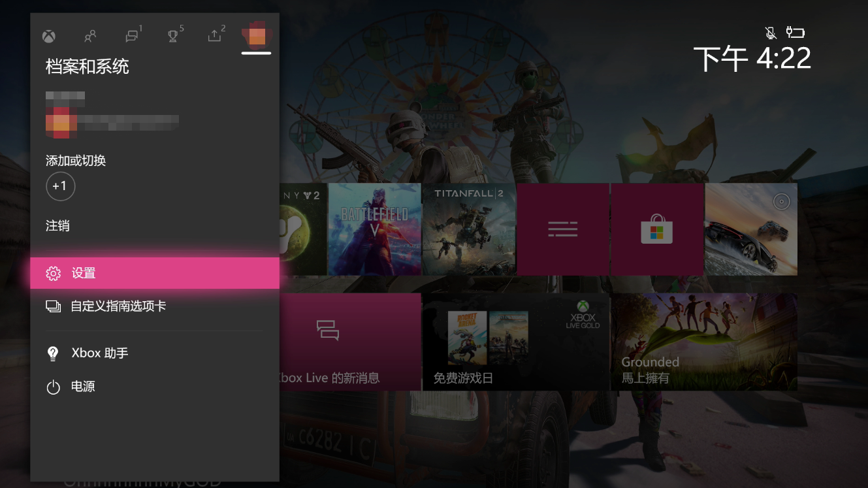The image size is (868, 488).
Task: Click the 添加或切换 label
Action: pyautogui.click(x=76, y=161)
